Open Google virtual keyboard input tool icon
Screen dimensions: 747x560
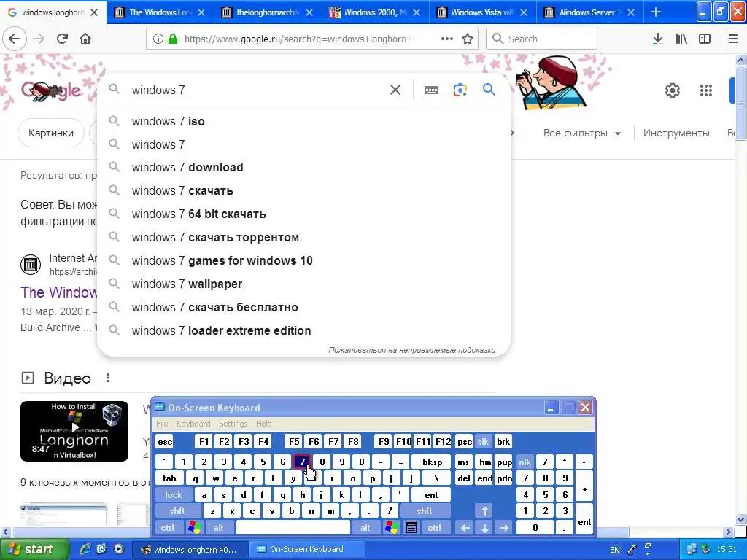pyautogui.click(x=431, y=90)
